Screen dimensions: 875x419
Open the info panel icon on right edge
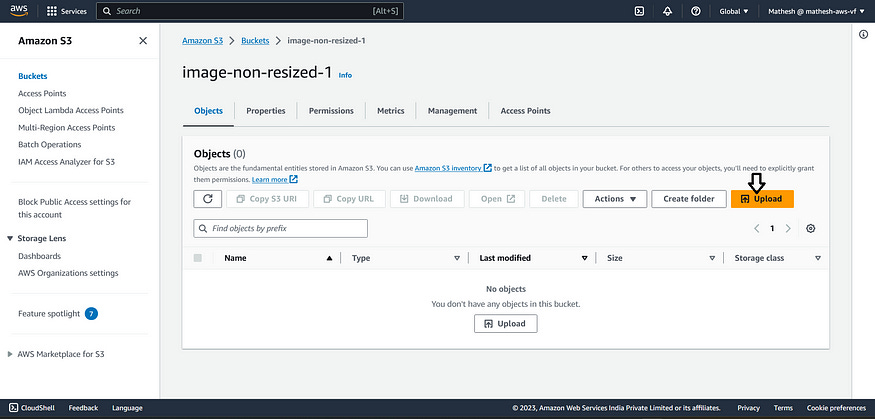tap(863, 35)
